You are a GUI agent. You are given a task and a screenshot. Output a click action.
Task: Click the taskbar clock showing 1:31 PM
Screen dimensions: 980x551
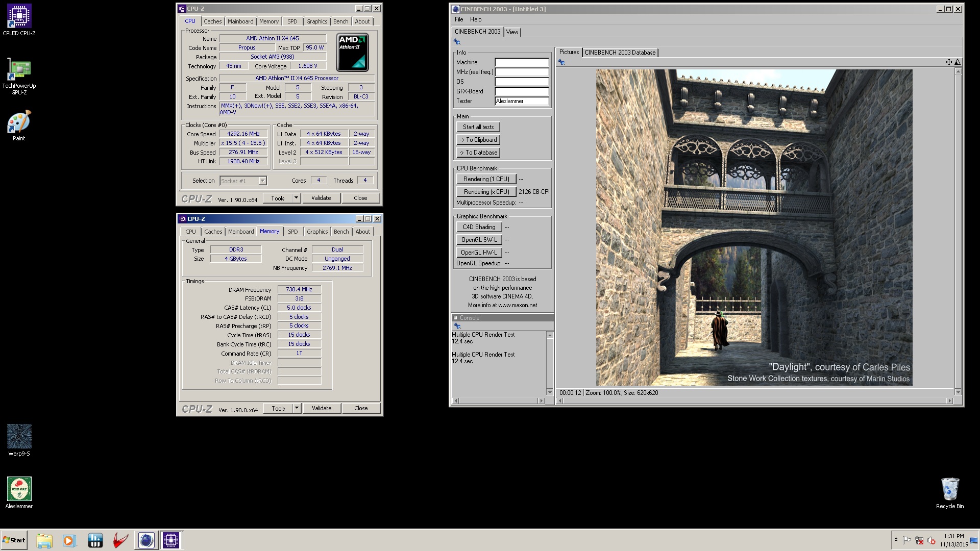(954, 540)
